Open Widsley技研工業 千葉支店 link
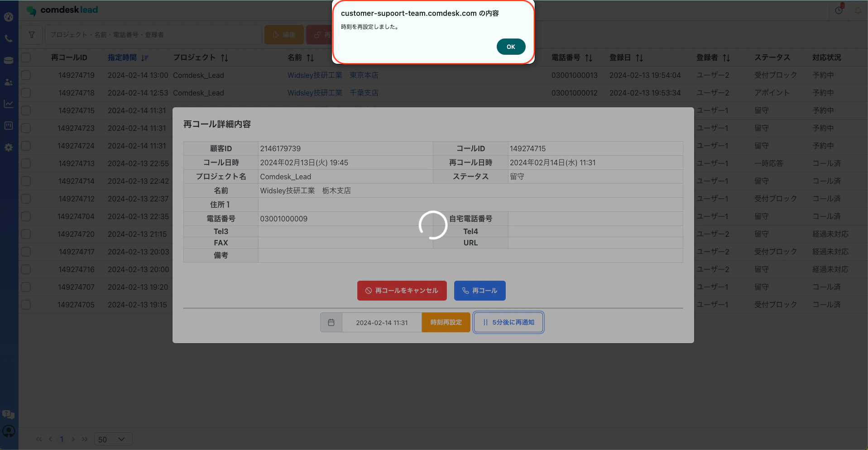 pyautogui.click(x=333, y=93)
